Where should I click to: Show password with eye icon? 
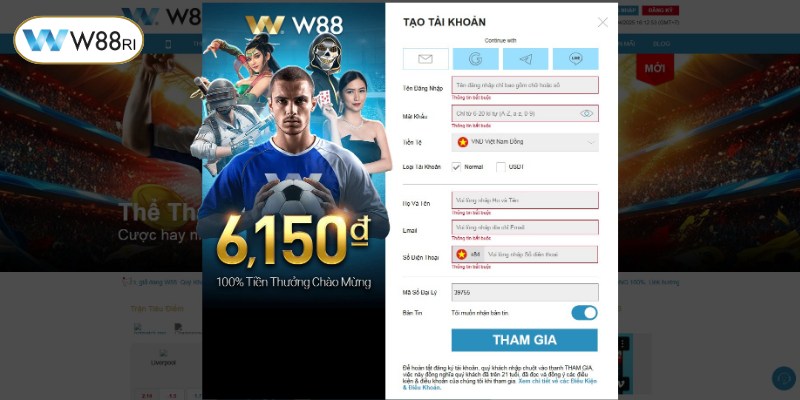pos(586,113)
